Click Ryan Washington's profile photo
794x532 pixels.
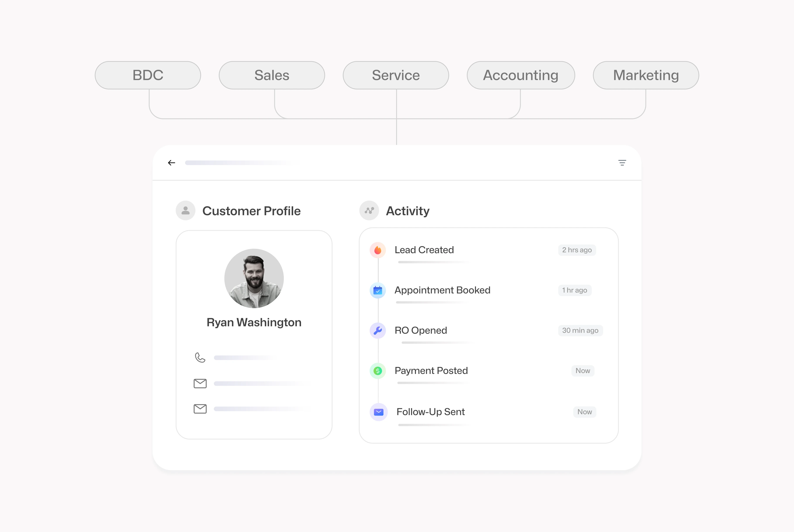[254, 278]
